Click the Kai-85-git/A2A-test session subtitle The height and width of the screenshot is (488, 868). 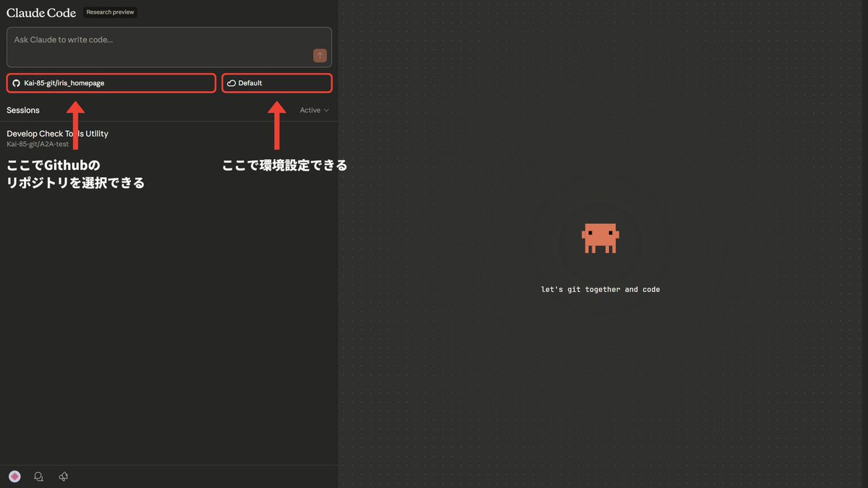38,144
